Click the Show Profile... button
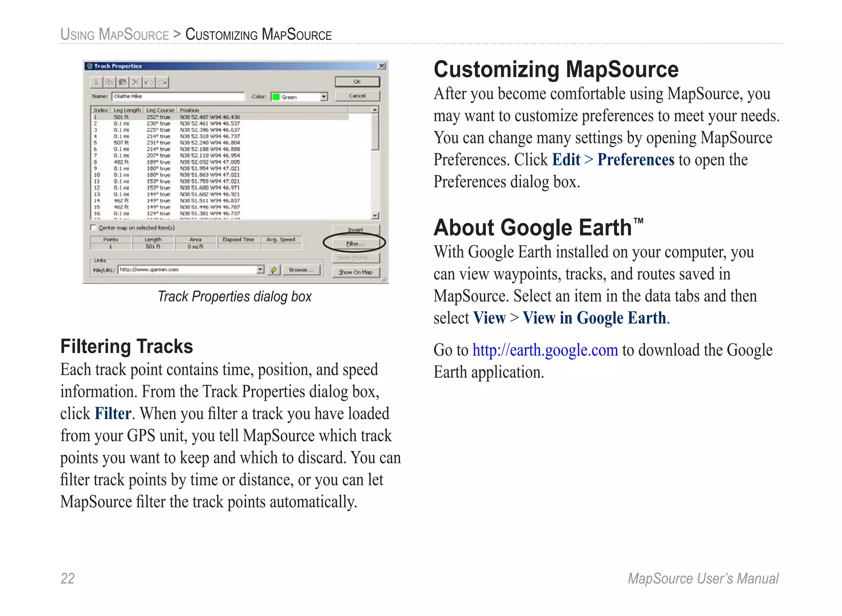Screen dimensions: 842x616 pos(356,258)
